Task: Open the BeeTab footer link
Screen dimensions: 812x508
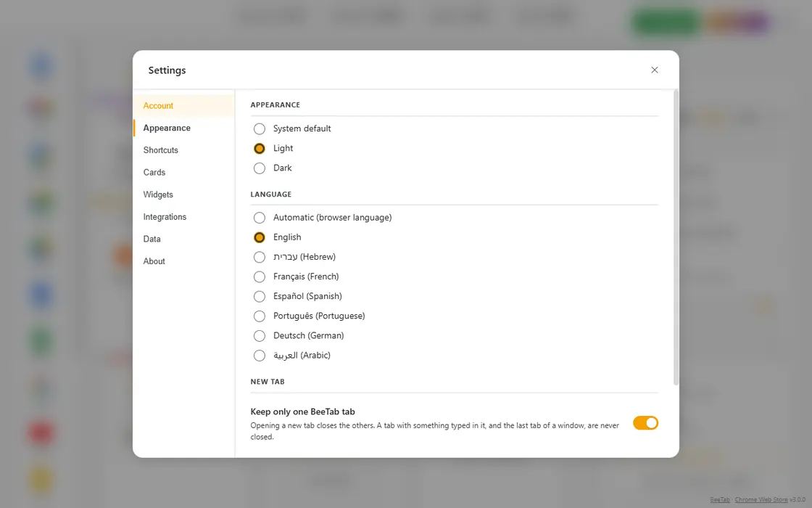Action: point(719,500)
